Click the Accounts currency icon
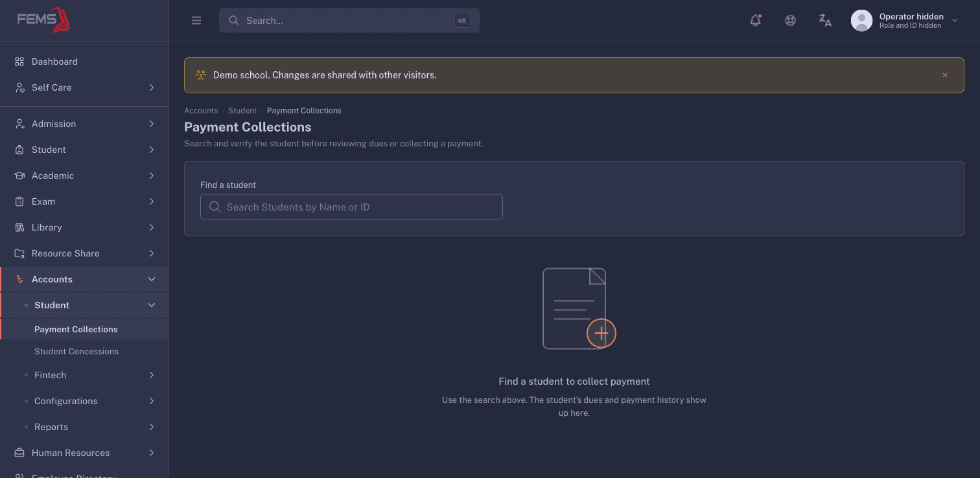980x478 pixels. point(19,279)
